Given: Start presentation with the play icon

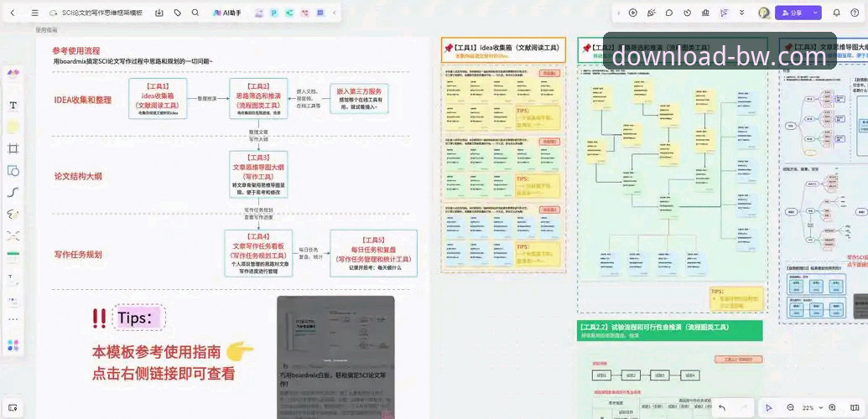Looking at the screenshot, I should tap(632, 13).
